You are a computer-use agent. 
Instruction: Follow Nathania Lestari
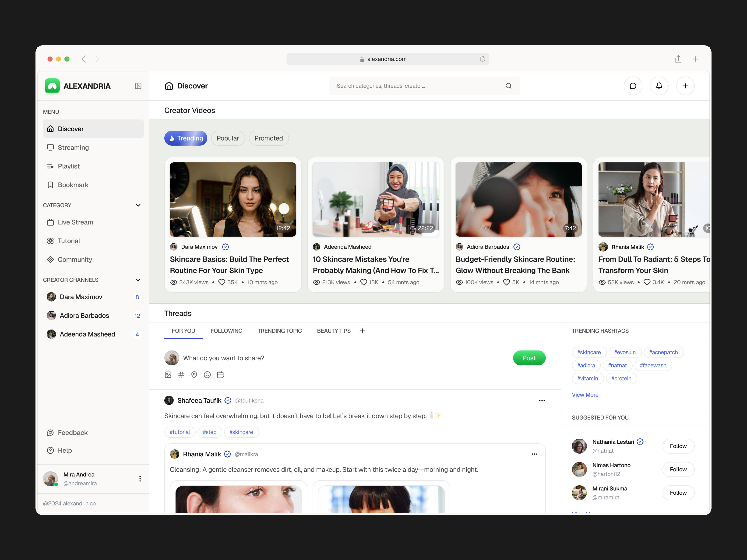point(678,446)
